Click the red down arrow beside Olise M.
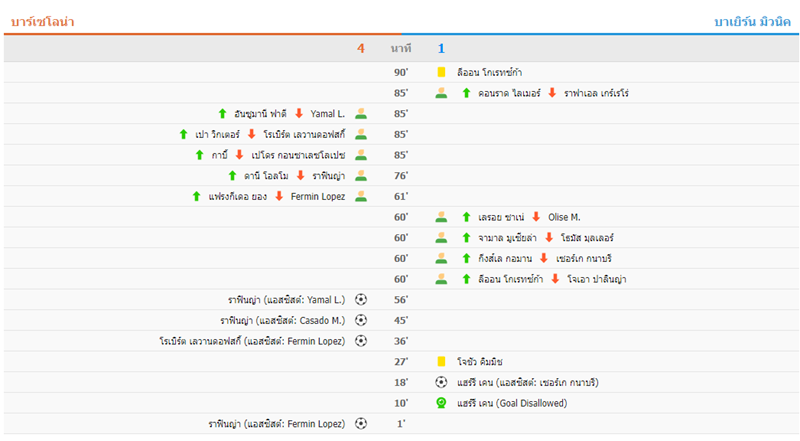The height and width of the screenshot is (441, 800). (536, 217)
